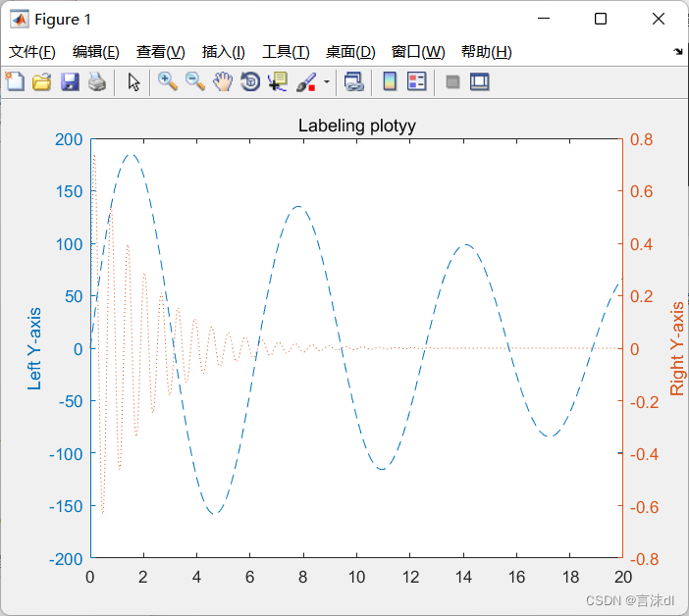
Task: Print the figure with the printer icon
Action: [96, 82]
